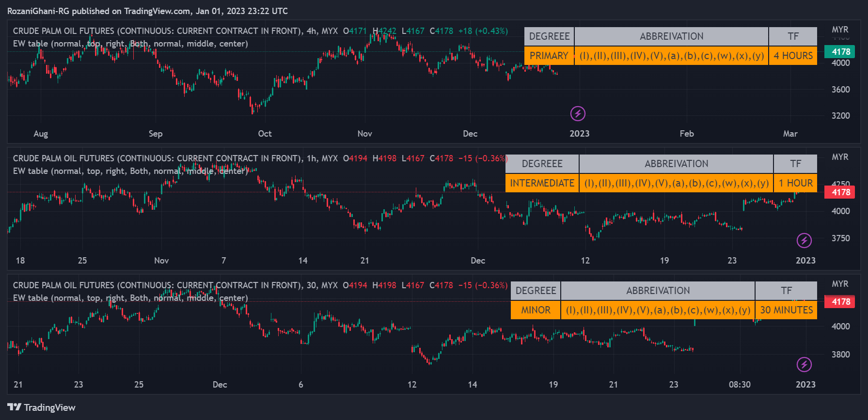This screenshot has height=420, width=868.
Task: Click the abbreviation list in the MINOR row
Action: point(658,310)
